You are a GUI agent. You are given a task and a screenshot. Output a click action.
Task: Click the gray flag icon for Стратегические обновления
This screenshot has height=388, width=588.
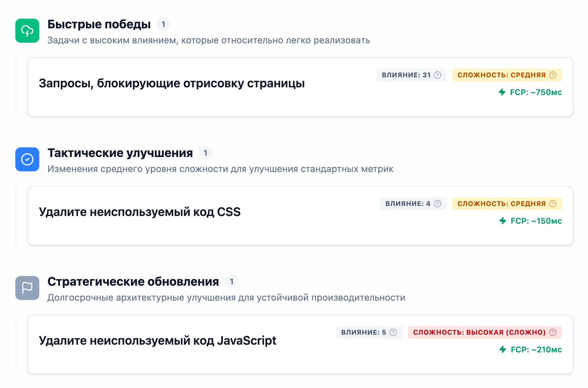coord(27,288)
